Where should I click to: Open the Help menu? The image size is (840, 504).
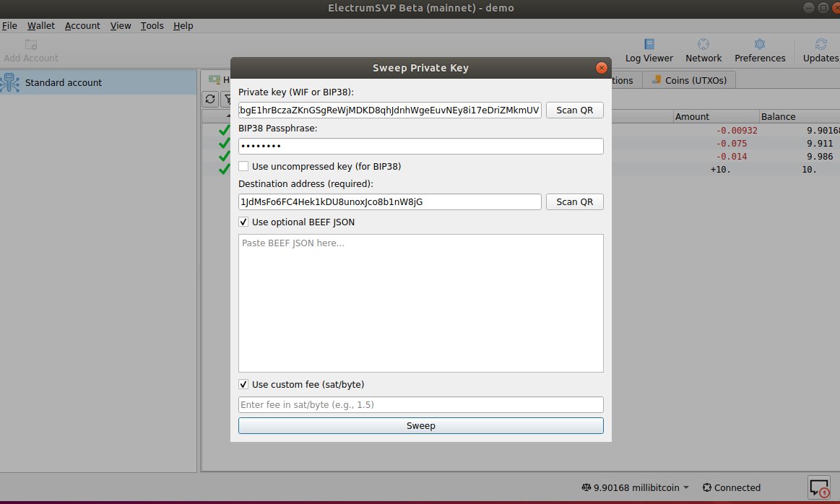pos(183,26)
